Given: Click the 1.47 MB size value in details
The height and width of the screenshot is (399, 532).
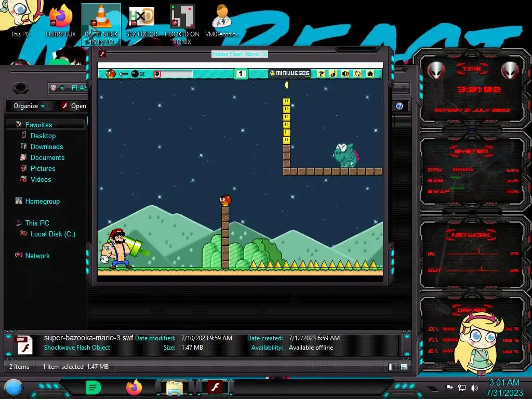Looking at the screenshot, I should [192, 348].
